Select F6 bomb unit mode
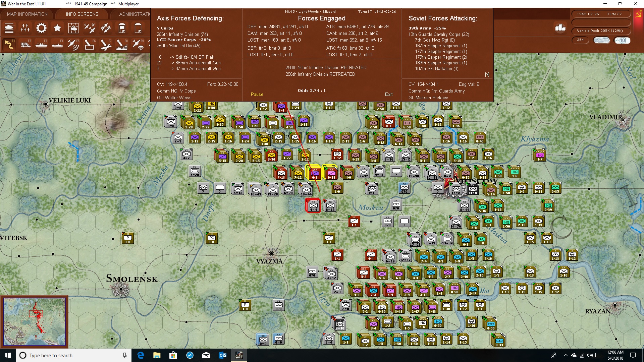The image size is (644, 362). 90,44
